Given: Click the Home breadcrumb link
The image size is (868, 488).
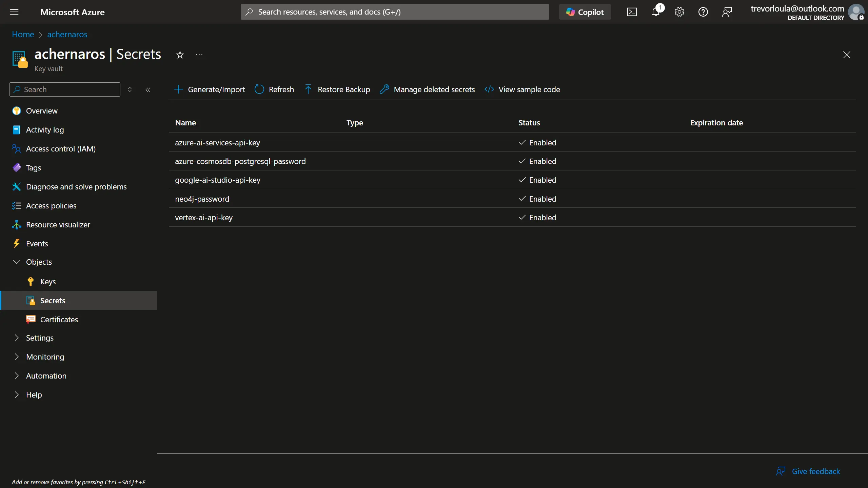Looking at the screenshot, I should click(23, 34).
